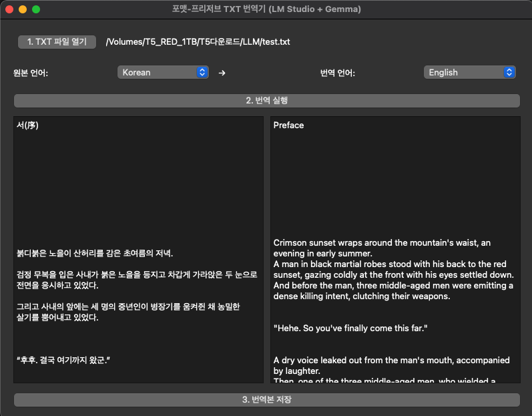Maximize the window with the green button

pos(36,9)
